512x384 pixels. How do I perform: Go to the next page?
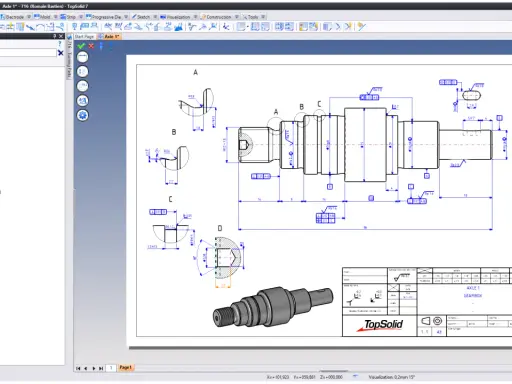click(93, 368)
